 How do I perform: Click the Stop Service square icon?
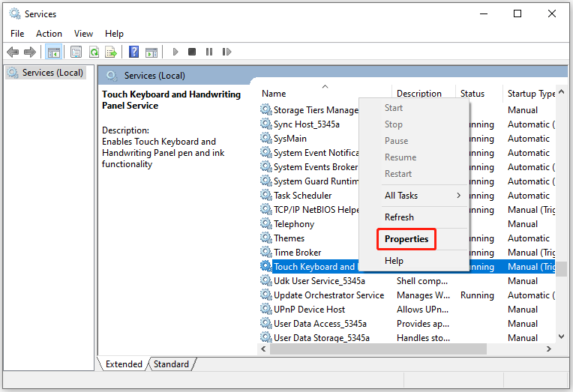[x=192, y=52]
